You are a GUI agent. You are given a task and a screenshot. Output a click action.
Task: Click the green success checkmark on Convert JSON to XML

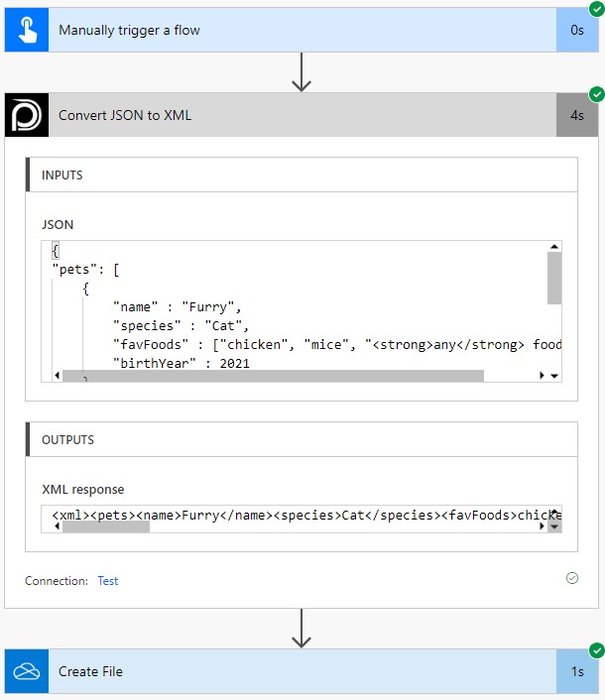pyautogui.click(x=596, y=94)
